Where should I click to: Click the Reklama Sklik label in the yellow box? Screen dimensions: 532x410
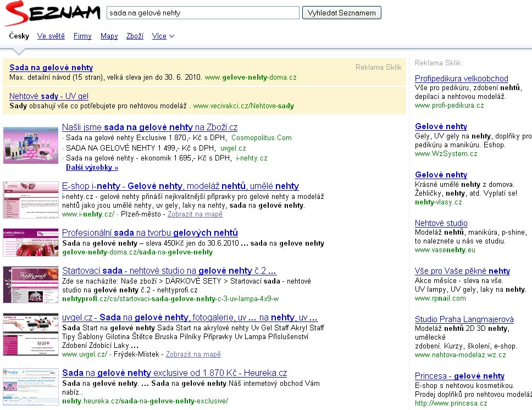click(x=378, y=67)
